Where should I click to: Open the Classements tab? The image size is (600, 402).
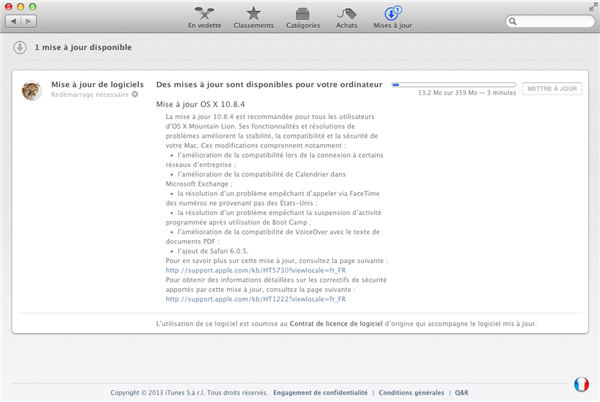coord(253,18)
